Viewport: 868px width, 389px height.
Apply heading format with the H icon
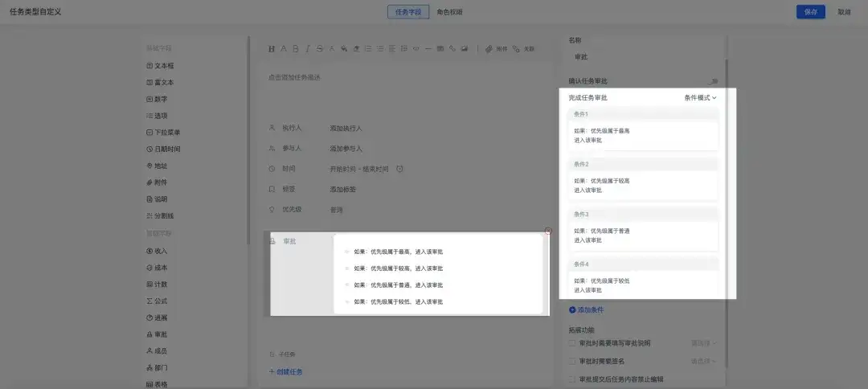pyautogui.click(x=272, y=49)
